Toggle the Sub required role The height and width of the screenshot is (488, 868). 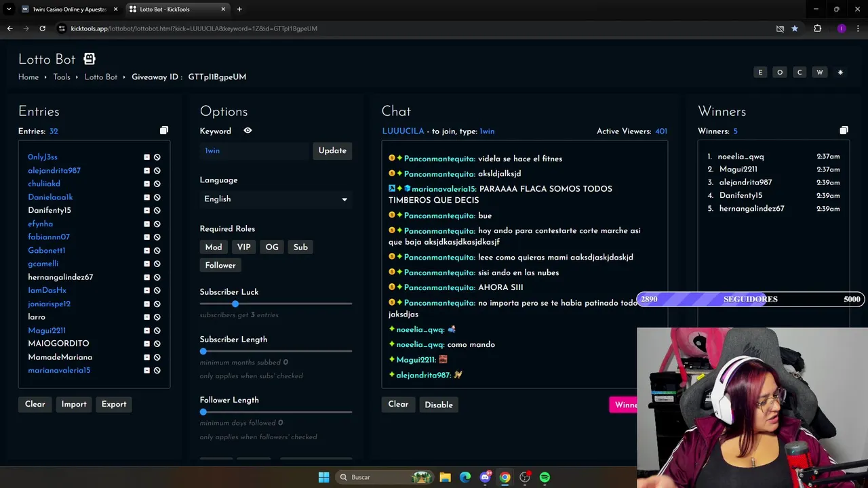pyautogui.click(x=300, y=247)
